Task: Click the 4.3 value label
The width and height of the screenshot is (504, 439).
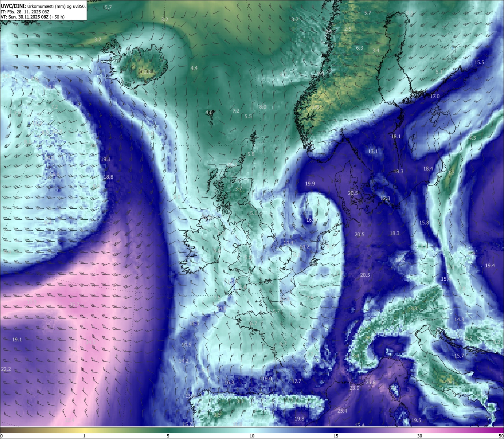Action: [472, 138]
